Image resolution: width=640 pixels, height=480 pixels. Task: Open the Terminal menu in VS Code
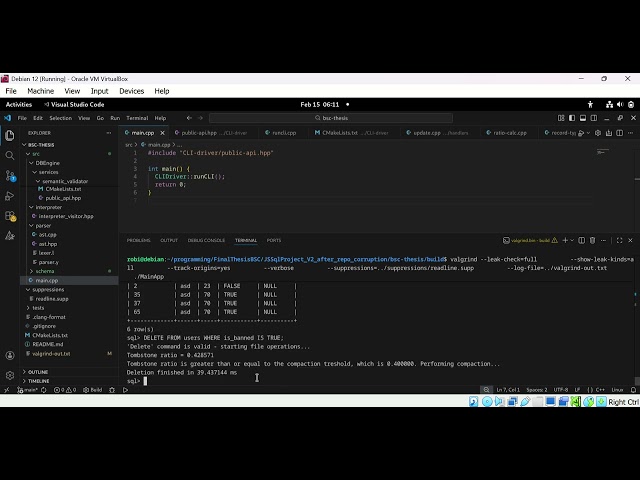137,118
